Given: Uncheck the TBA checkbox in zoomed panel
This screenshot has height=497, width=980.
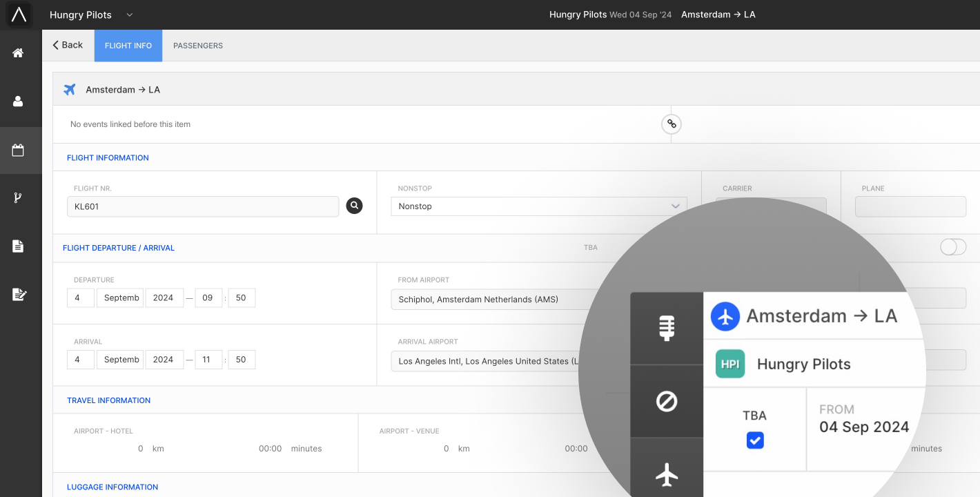Looking at the screenshot, I should [755, 440].
